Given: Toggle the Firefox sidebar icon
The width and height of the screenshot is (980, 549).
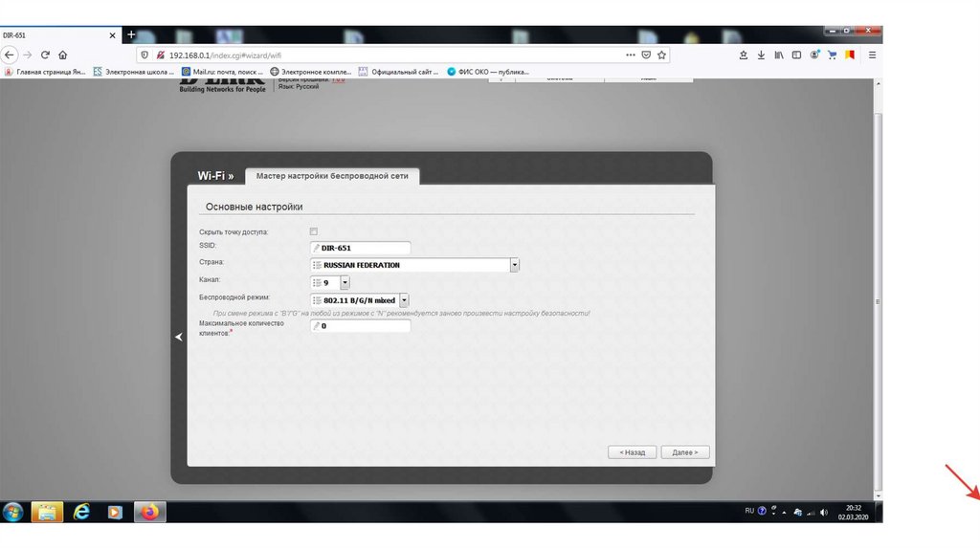Looking at the screenshot, I should click(796, 55).
